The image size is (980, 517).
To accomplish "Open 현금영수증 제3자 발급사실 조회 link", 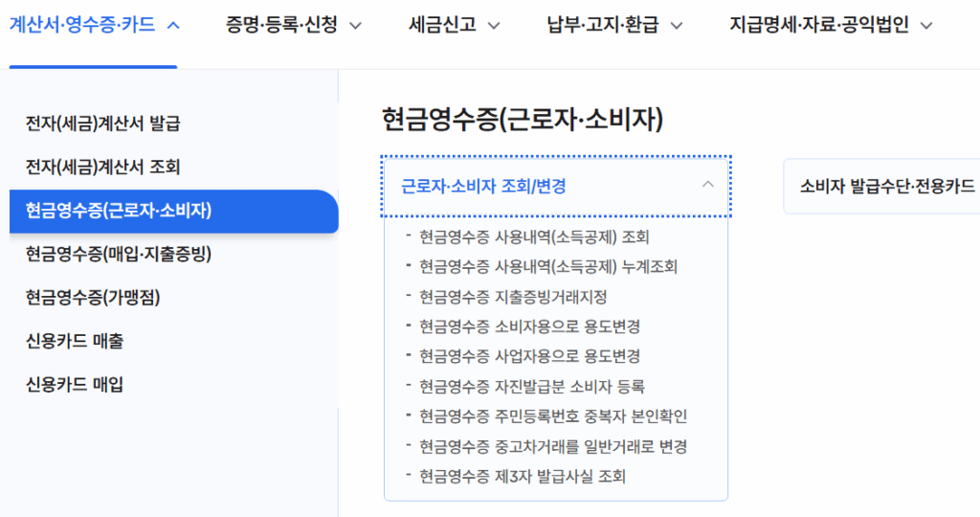I will pyautogui.click(x=523, y=476).
